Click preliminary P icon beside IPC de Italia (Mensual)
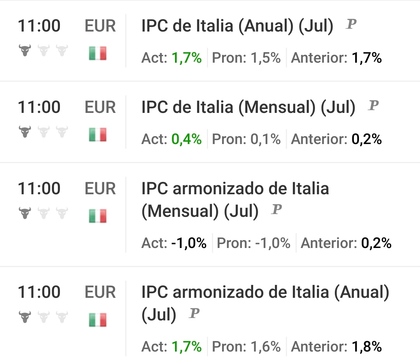420x364 pixels. (373, 106)
